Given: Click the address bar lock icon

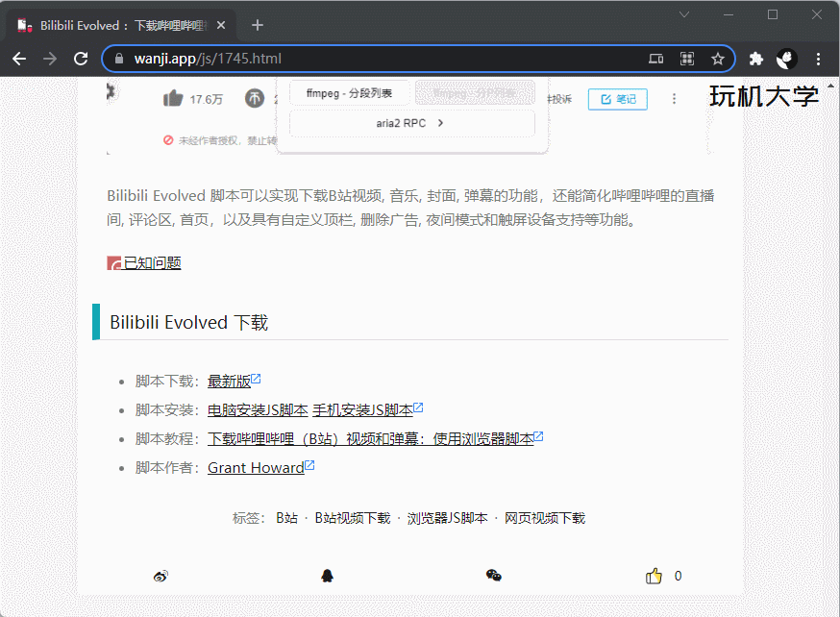Looking at the screenshot, I should [119, 59].
